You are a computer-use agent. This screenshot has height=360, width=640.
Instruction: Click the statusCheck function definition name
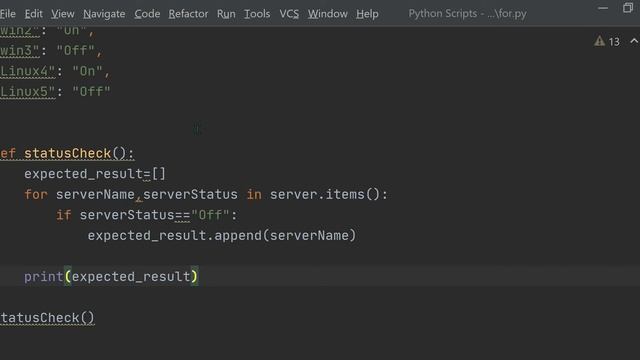[x=67, y=153]
